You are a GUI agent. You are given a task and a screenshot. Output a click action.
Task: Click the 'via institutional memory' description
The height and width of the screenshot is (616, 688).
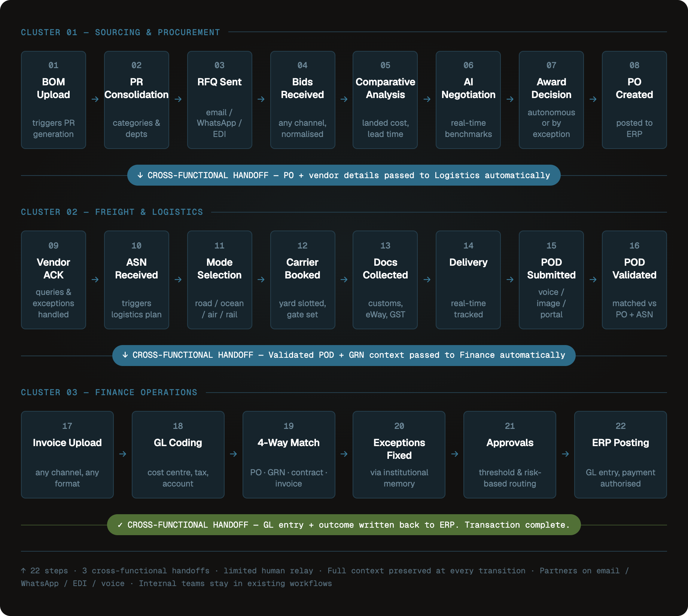click(x=399, y=478)
